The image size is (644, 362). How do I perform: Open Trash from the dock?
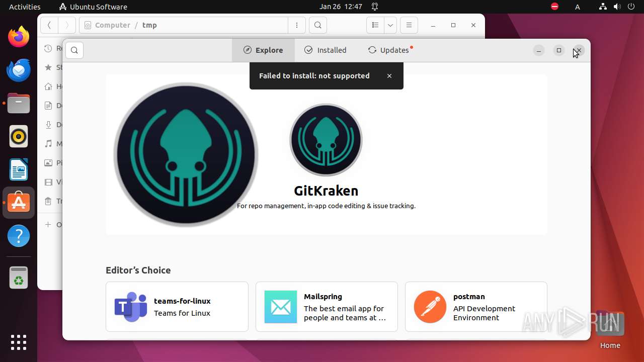19,278
